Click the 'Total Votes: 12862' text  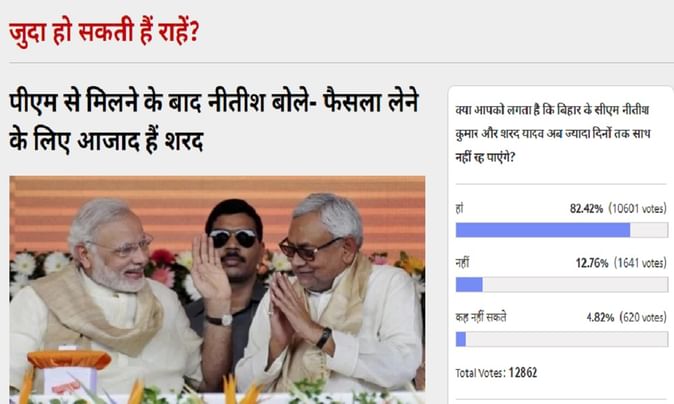[x=496, y=373]
